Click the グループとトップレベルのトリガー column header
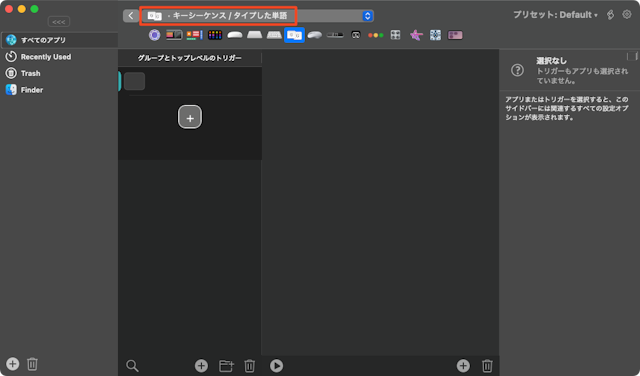Viewport: 640px width, 376px height. (190, 58)
